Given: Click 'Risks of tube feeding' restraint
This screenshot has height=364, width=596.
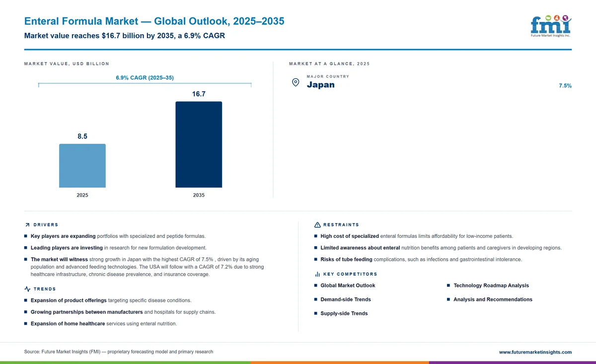Looking at the screenshot, I should coord(421,259).
